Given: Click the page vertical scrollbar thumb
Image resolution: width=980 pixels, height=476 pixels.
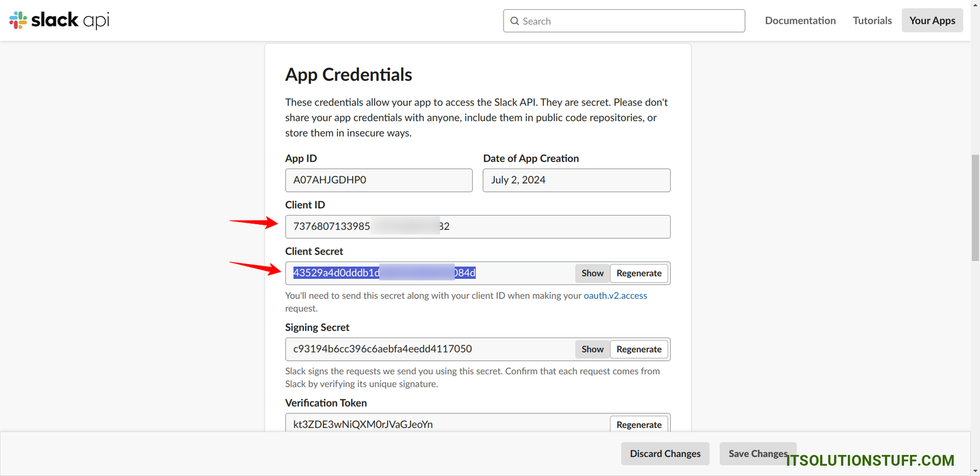Looking at the screenshot, I should click(x=975, y=208).
